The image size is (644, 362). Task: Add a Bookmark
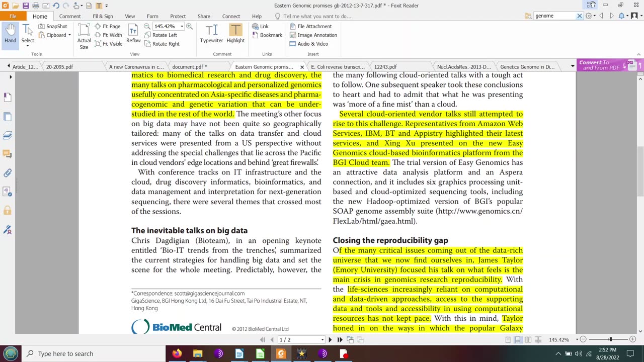point(267,35)
